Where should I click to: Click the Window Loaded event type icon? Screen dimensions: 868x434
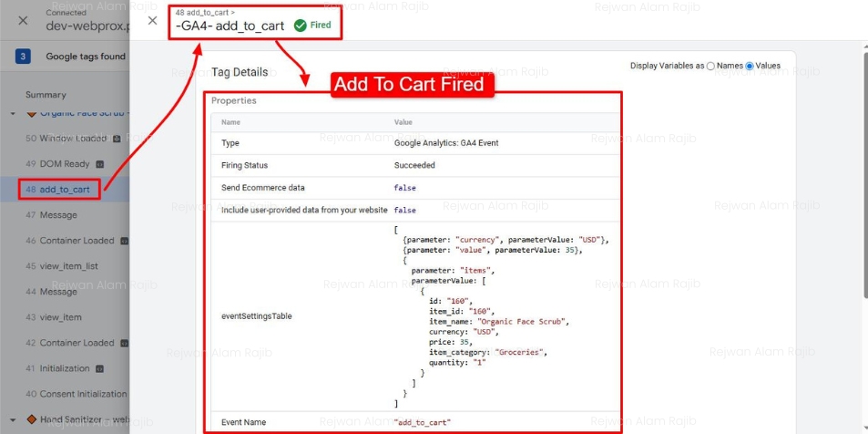(x=117, y=139)
